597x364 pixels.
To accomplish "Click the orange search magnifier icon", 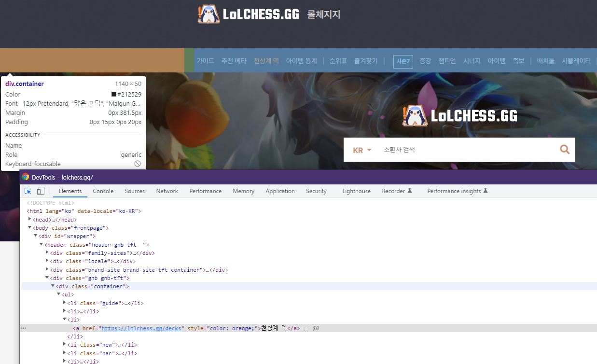I will 565,150.
